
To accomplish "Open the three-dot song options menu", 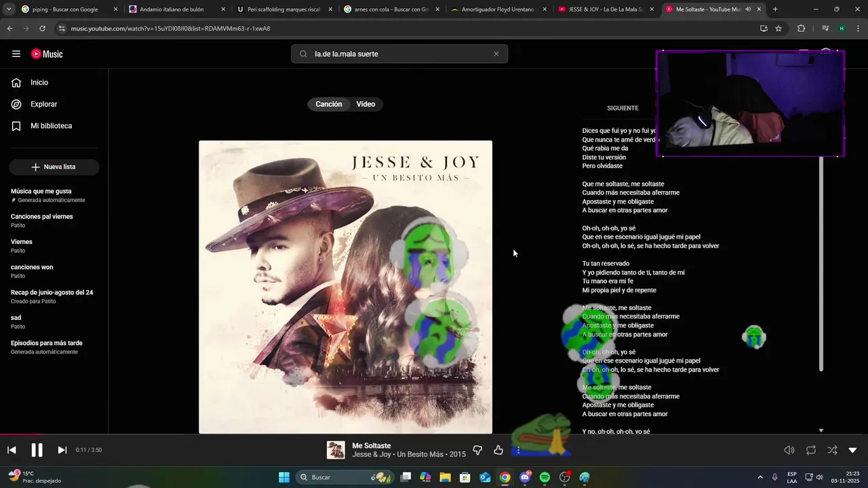I will click(518, 450).
